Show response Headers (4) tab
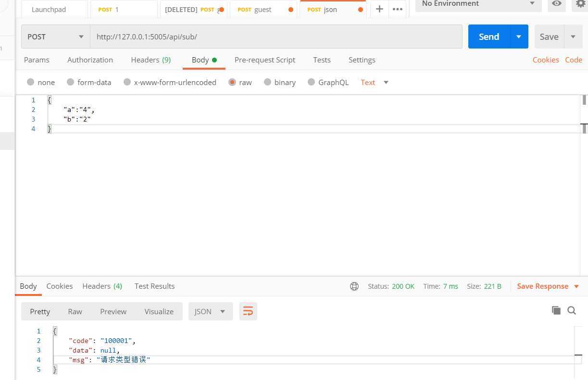 pyautogui.click(x=102, y=286)
